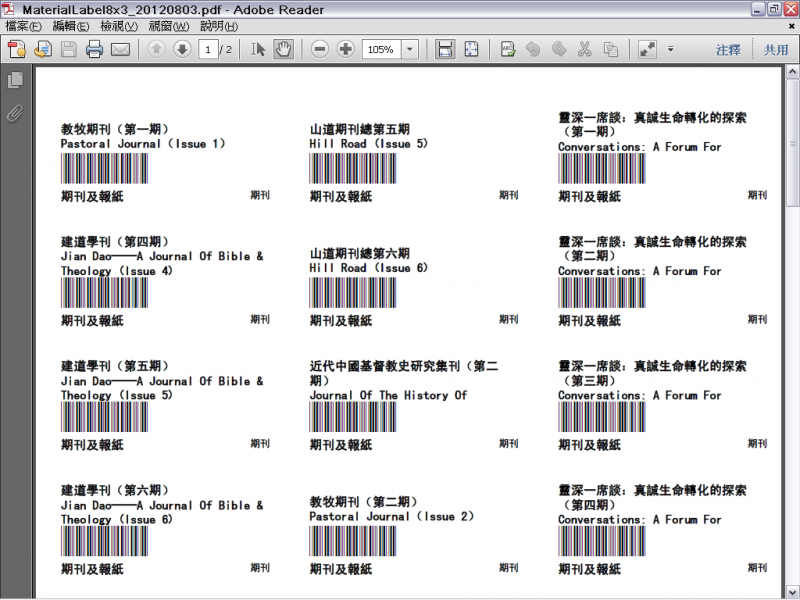Go to next page arrow
Viewport: 800px width, 600px height.
tap(182, 49)
